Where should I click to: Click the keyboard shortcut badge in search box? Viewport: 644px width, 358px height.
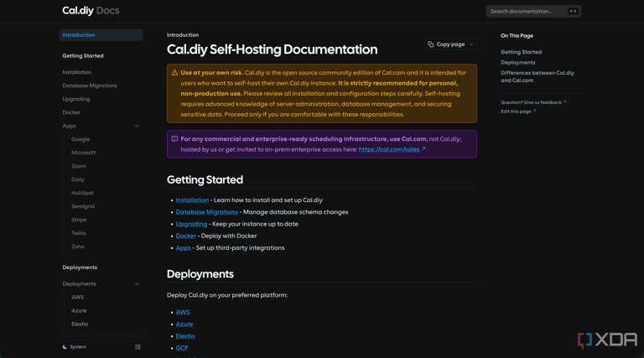point(573,11)
